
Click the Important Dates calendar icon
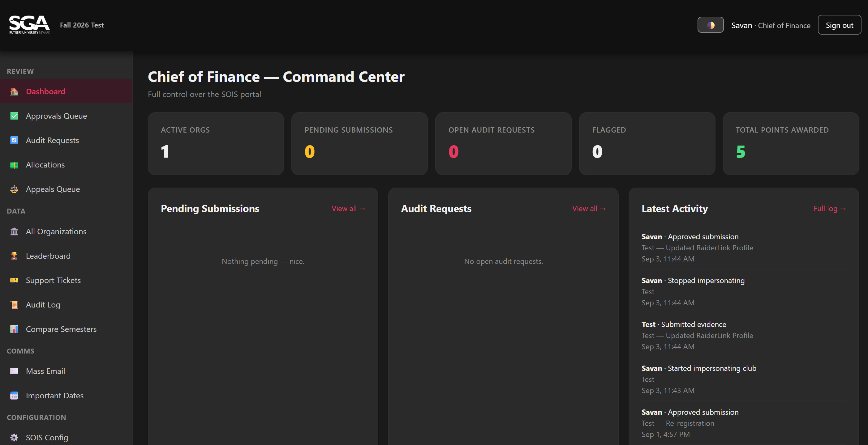tap(14, 396)
